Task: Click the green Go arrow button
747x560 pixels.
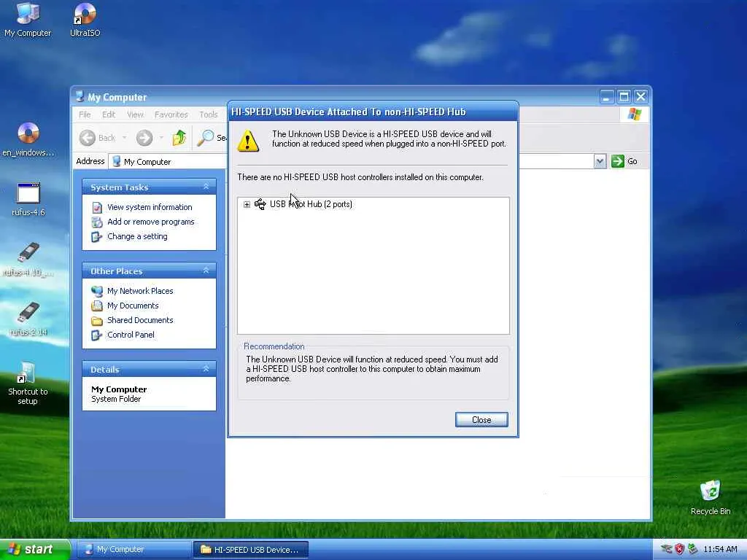Action: 617,161
